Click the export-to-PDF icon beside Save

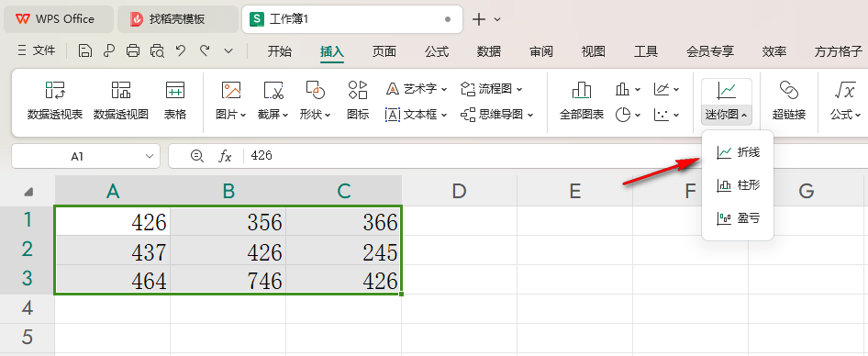pyautogui.click(x=109, y=51)
